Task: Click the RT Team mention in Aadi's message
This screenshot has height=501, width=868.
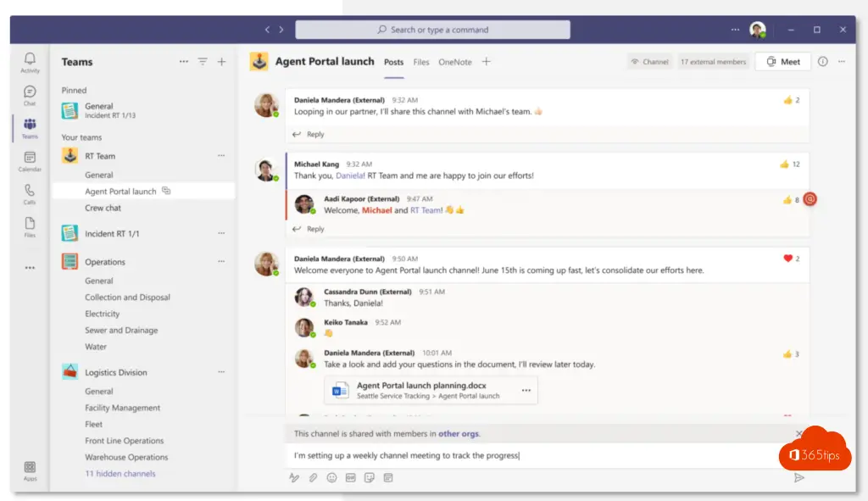Action: [426, 210]
